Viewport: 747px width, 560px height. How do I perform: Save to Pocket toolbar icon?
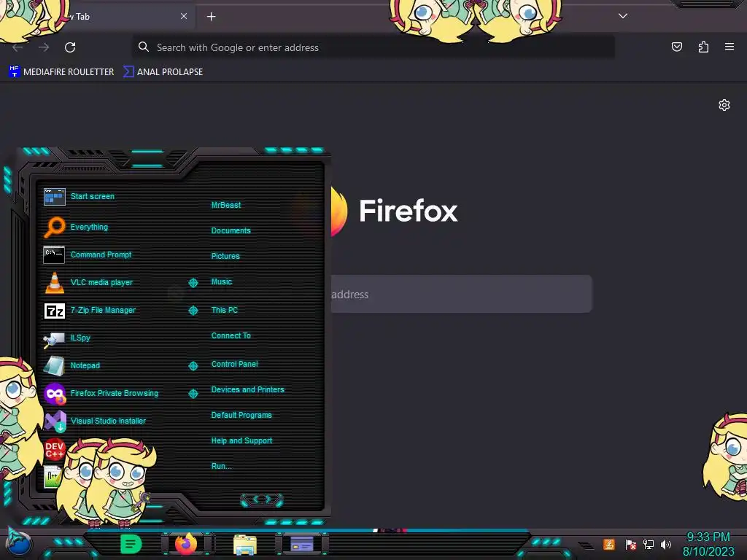pyautogui.click(x=676, y=47)
